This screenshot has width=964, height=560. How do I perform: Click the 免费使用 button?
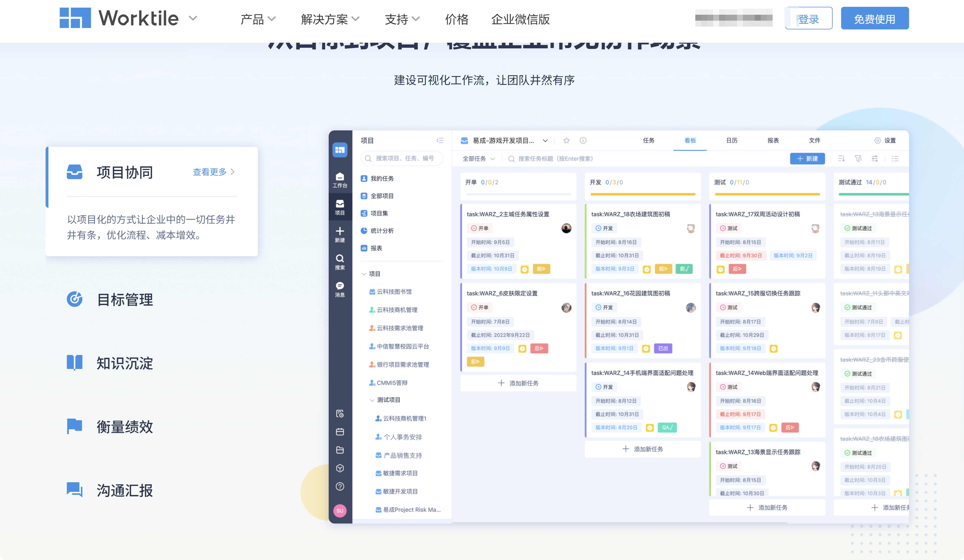(x=875, y=18)
